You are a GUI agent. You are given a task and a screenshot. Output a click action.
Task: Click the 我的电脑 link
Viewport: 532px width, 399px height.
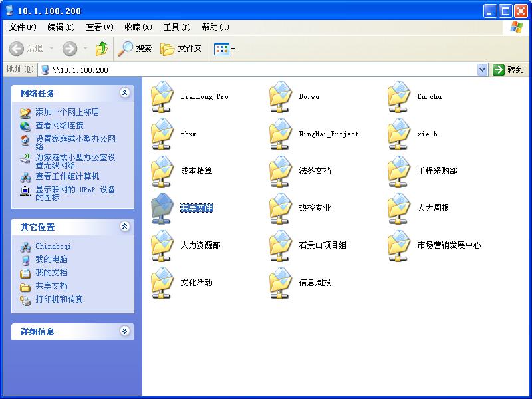pos(51,259)
